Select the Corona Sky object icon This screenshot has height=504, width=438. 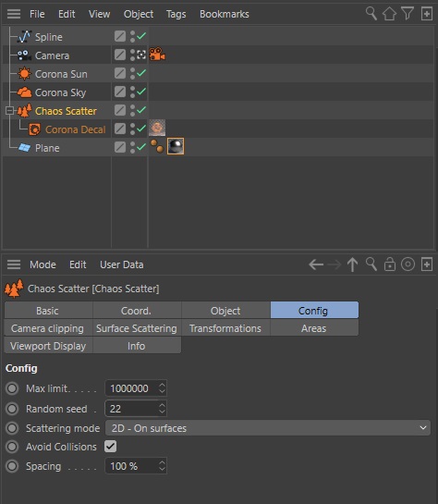[24, 92]
